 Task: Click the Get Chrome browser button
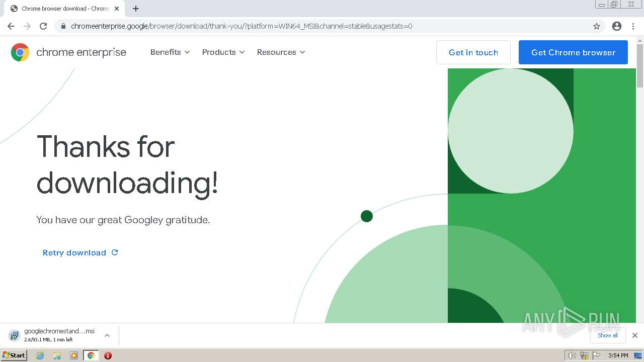click(573, 52)
